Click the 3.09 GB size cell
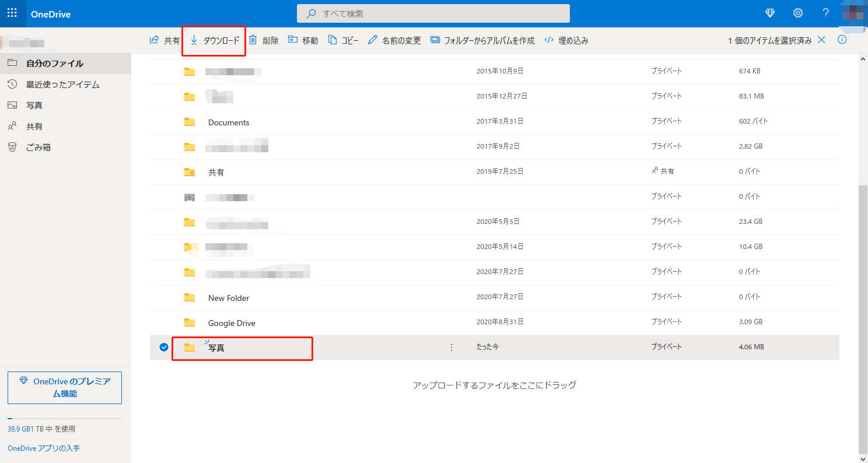 tap(750, 322)
